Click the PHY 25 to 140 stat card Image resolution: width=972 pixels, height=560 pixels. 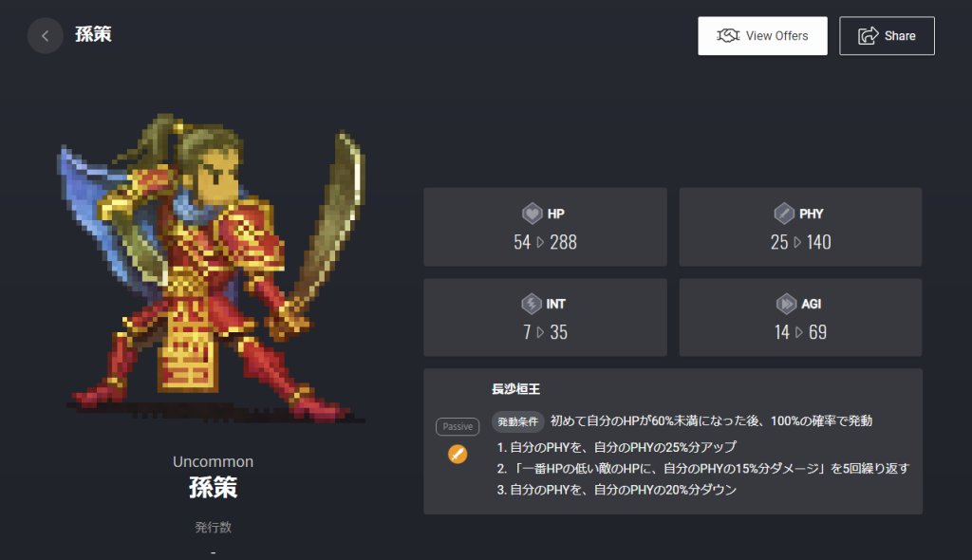click(800, 227)
